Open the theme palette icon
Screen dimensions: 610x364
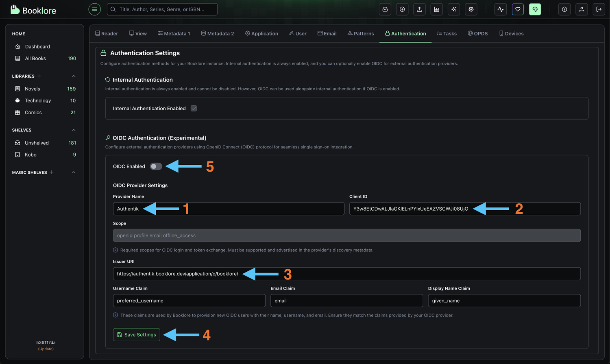coord(535,9)
